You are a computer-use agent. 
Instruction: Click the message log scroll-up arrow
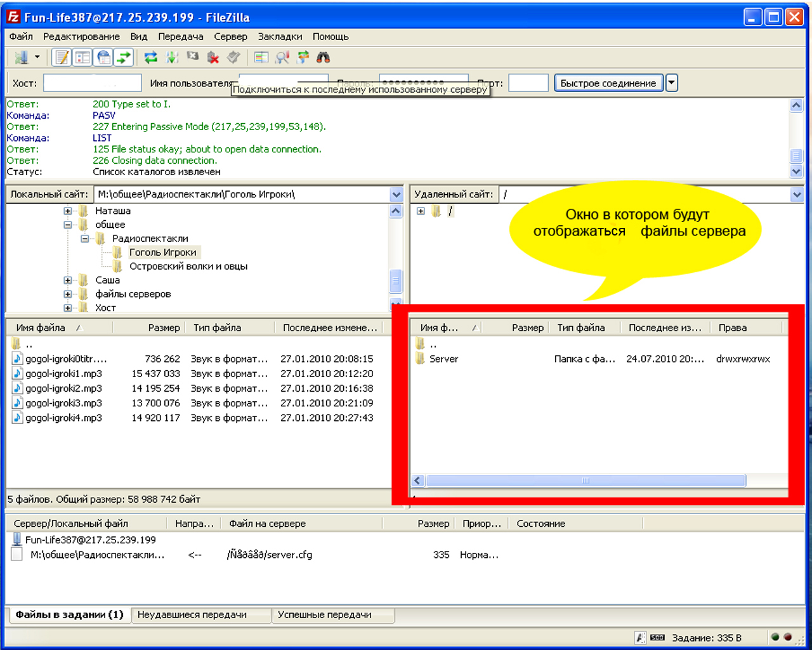pyautogui.click(x=797, y=106)
